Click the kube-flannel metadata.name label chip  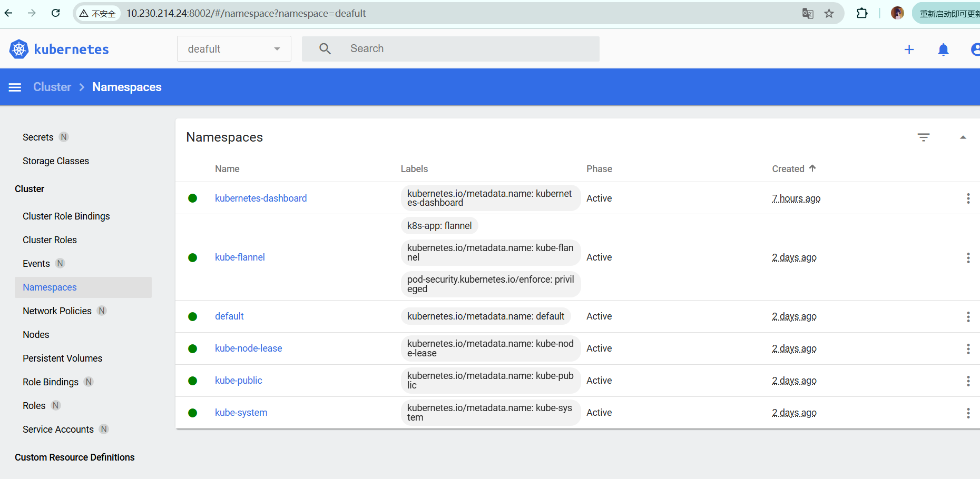pos(491,253)
